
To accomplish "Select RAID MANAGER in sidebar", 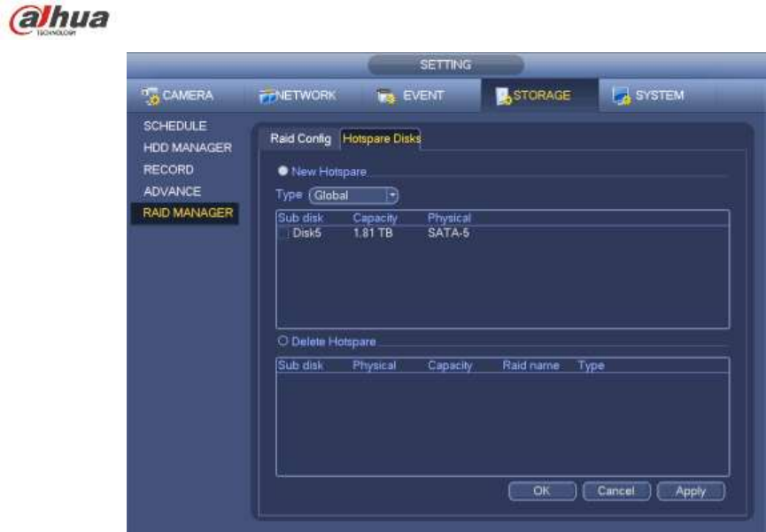I will pyautogui.click(x=185, y=213).
